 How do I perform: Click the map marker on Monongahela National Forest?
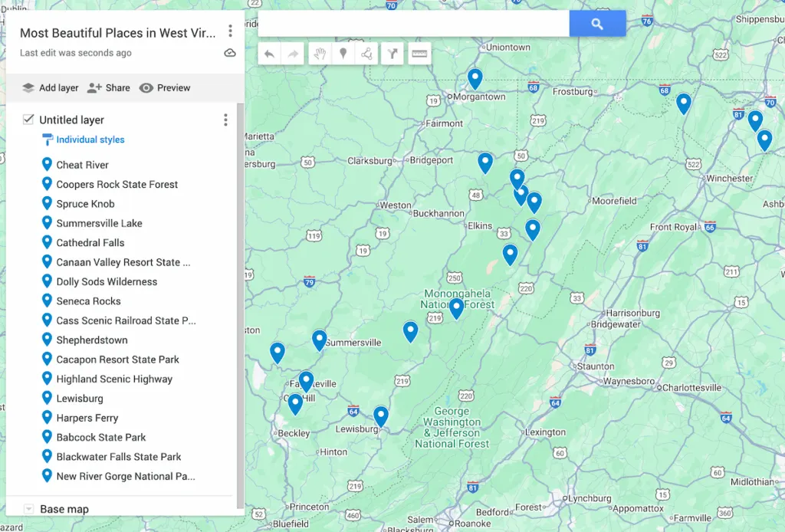[457, 308]
